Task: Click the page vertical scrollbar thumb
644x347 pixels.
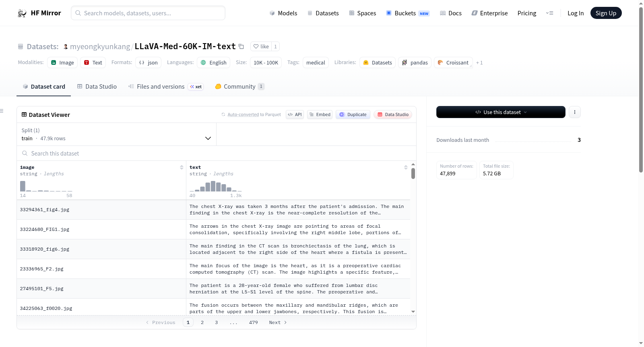Action: (641, 89)
